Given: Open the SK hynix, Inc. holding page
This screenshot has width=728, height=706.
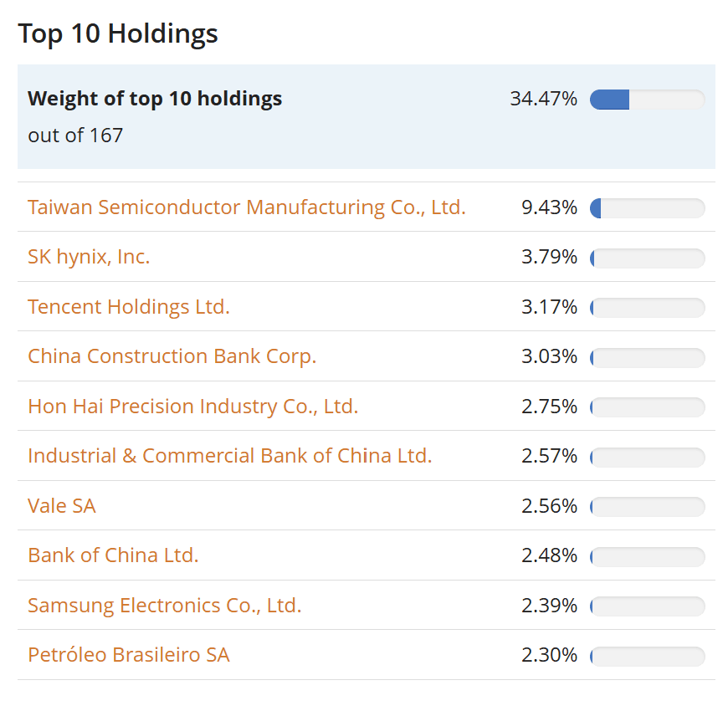Looking at the screenshot, I should (x=89, y=258).
